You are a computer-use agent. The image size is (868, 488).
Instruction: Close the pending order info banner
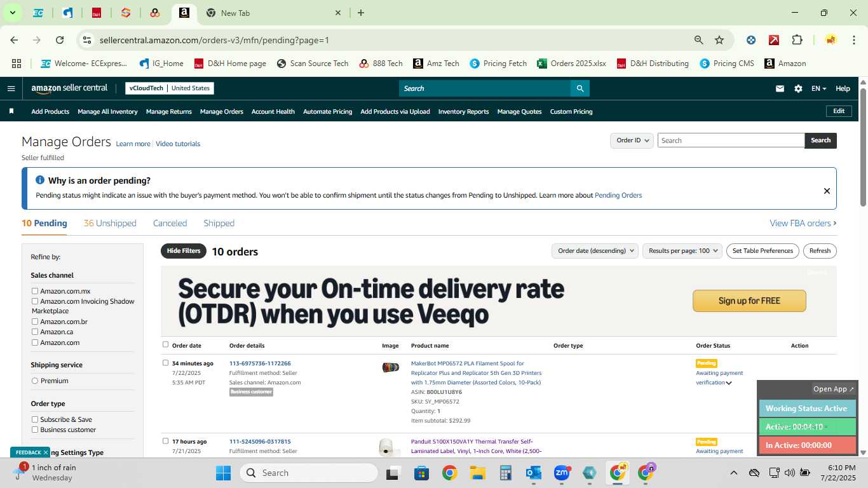click(x=827, y=191)
